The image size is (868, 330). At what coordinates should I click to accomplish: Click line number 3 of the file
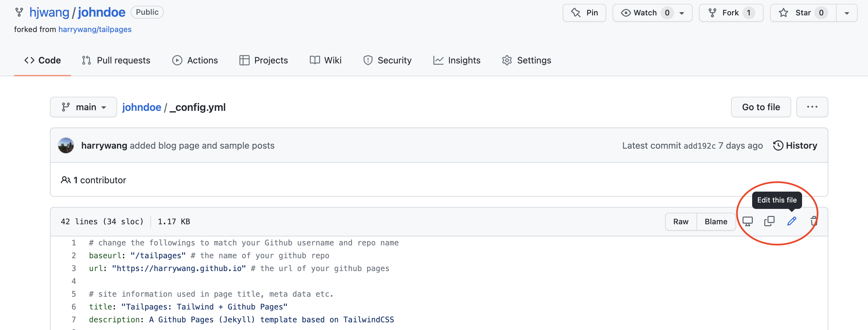coord(74,268)
